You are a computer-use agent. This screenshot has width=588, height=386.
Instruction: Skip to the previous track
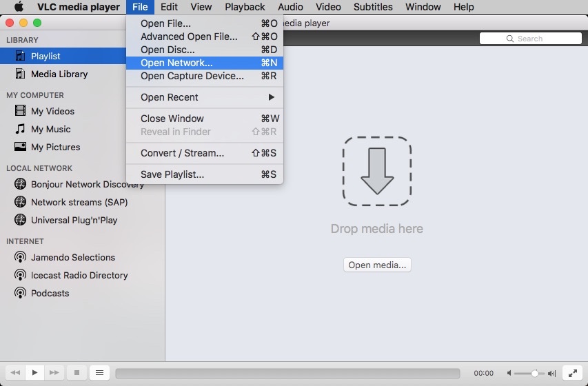(x=15, y=372)
